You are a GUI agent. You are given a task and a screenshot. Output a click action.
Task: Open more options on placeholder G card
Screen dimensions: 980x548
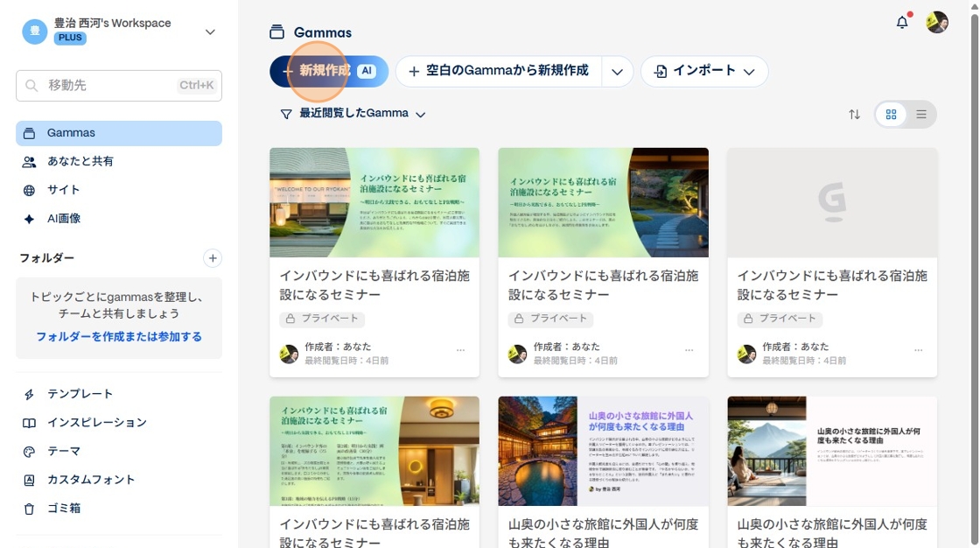click(918, 350)
